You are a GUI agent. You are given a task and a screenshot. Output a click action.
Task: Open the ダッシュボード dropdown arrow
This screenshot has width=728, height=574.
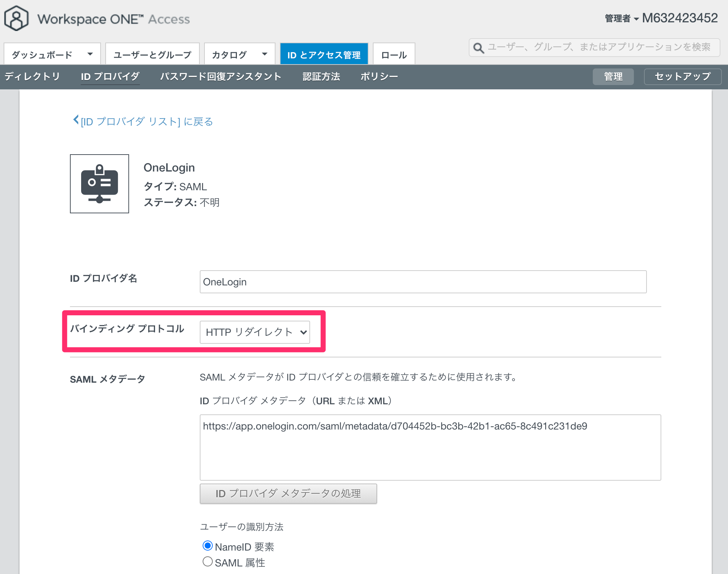click(x=90, y=54)
